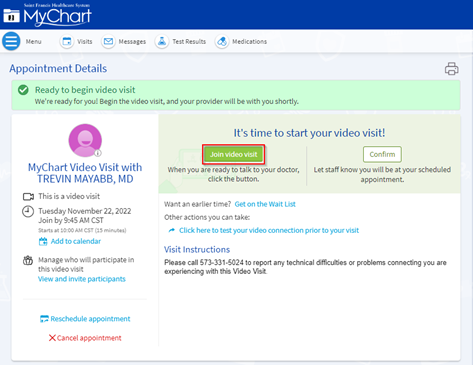Screen dimensions: 473x365
Task: Click 'Want an earlier time?' text
Action: pos(197,204)
